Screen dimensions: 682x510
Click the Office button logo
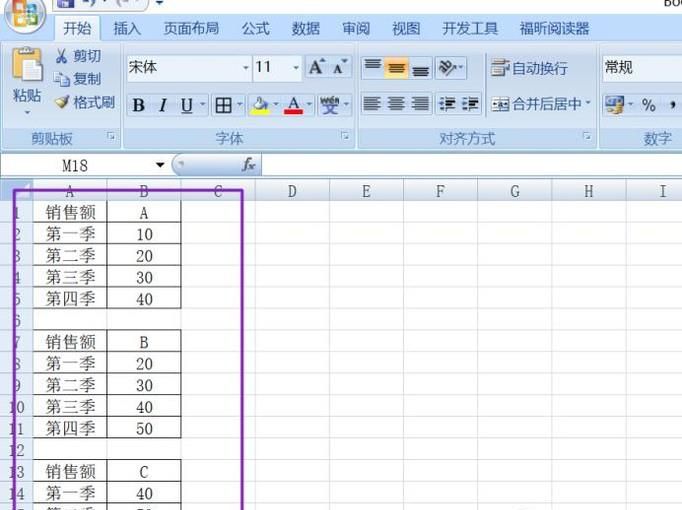(x=25, y=14)
